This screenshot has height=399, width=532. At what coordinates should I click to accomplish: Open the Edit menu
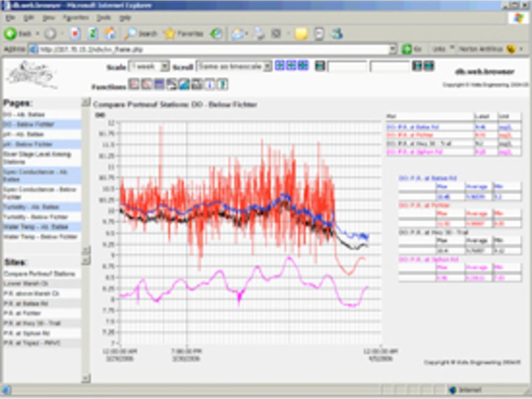[28, 18]
